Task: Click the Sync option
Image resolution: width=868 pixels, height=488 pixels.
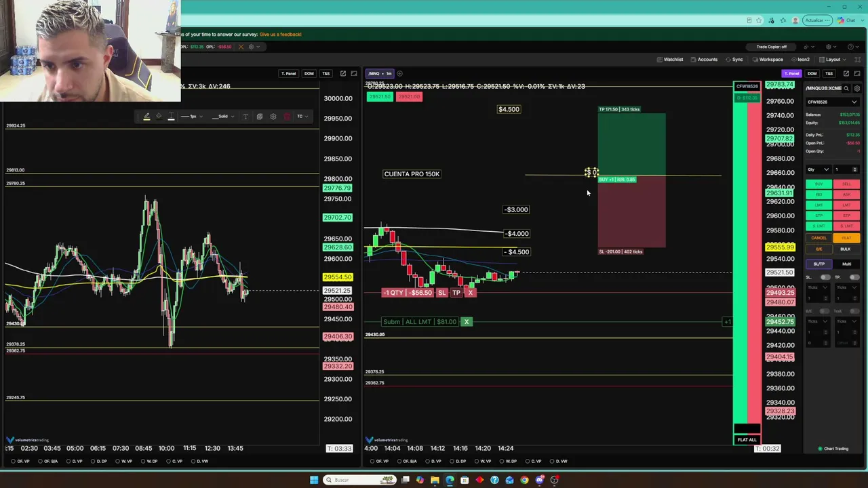Action: click(734, 60)
